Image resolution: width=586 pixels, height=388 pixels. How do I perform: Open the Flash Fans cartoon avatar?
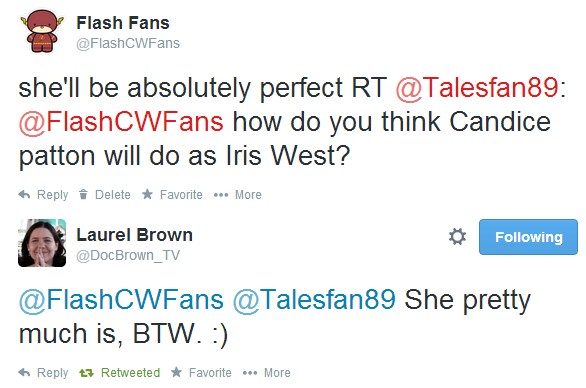(42, 31)
